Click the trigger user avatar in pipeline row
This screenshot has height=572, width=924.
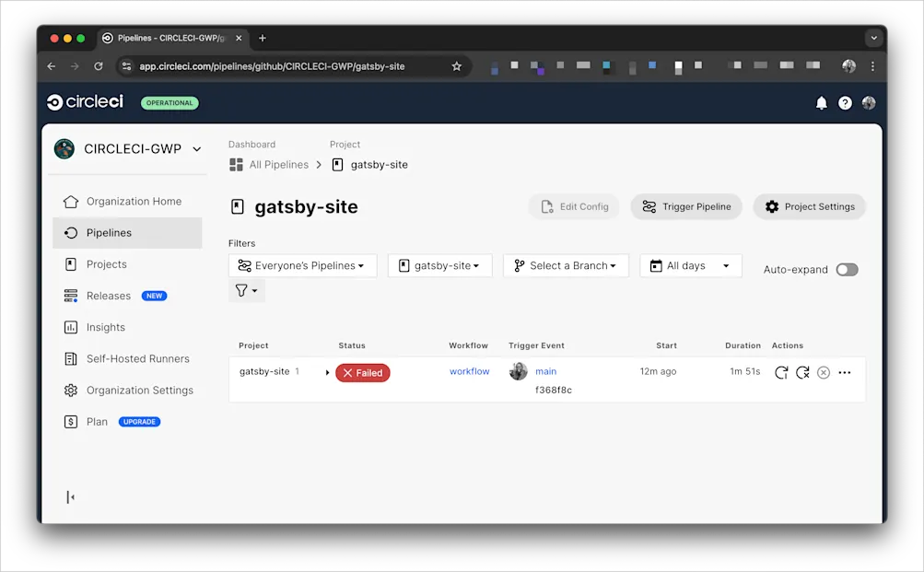coord(519,372)
